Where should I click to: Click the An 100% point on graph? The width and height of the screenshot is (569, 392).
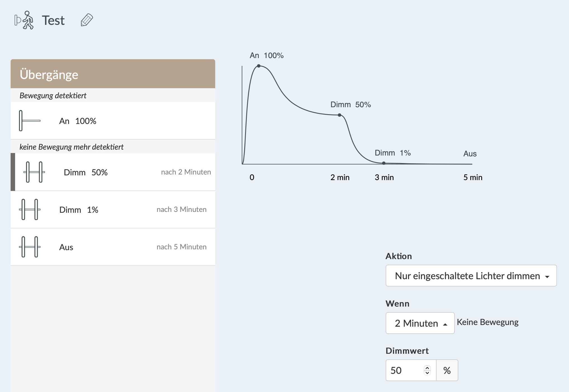click(x=259, y=66)
